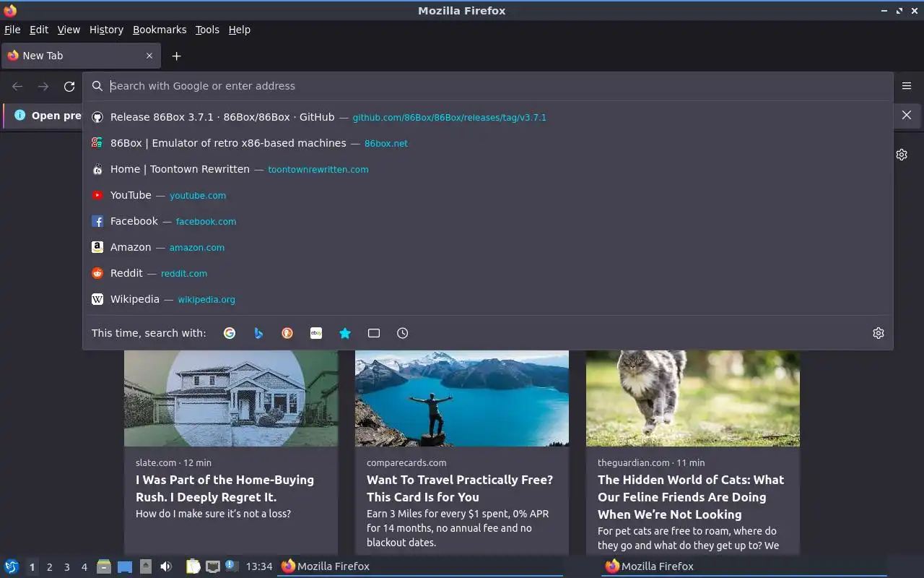The width and height of the screenshot is (924, 578).
Task: Search history using the clock icon
Action: (403, 333)
